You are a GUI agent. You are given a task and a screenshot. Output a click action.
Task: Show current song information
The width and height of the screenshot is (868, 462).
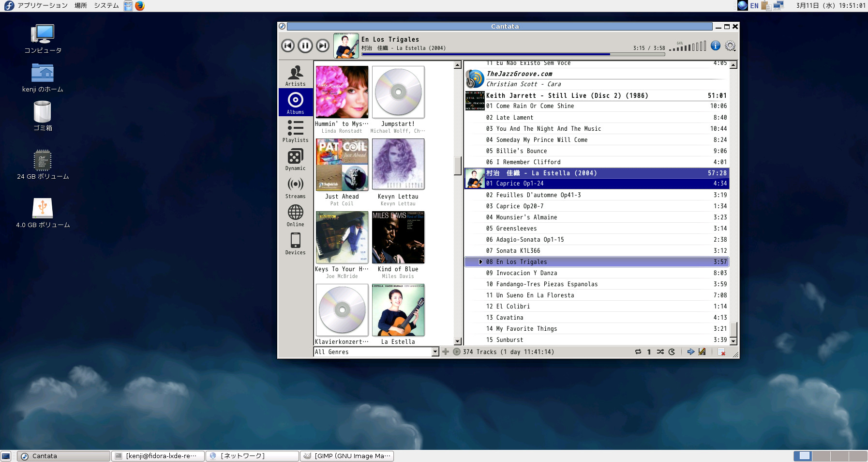716,46
